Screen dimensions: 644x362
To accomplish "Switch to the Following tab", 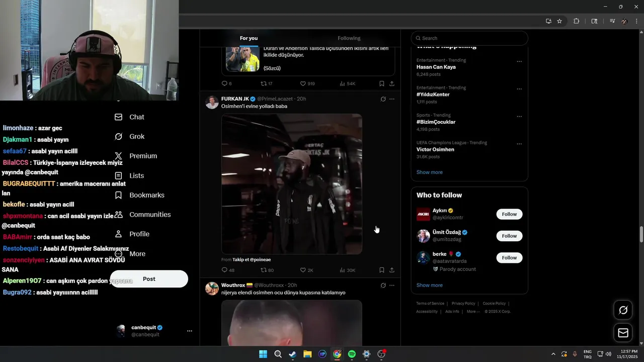I will [x=349, y=38].
